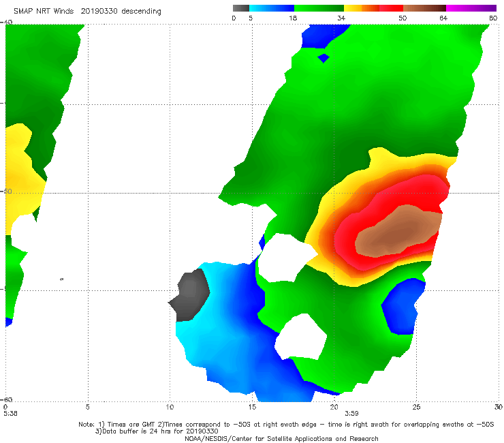Click the color bar label '50'

click(x=403, y=18)
